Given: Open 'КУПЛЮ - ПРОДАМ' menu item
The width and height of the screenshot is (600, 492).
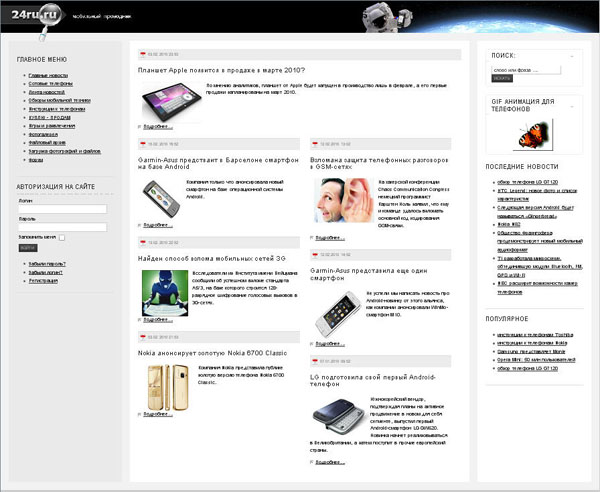Looking at the screenshot, I should tap(50, 117).
